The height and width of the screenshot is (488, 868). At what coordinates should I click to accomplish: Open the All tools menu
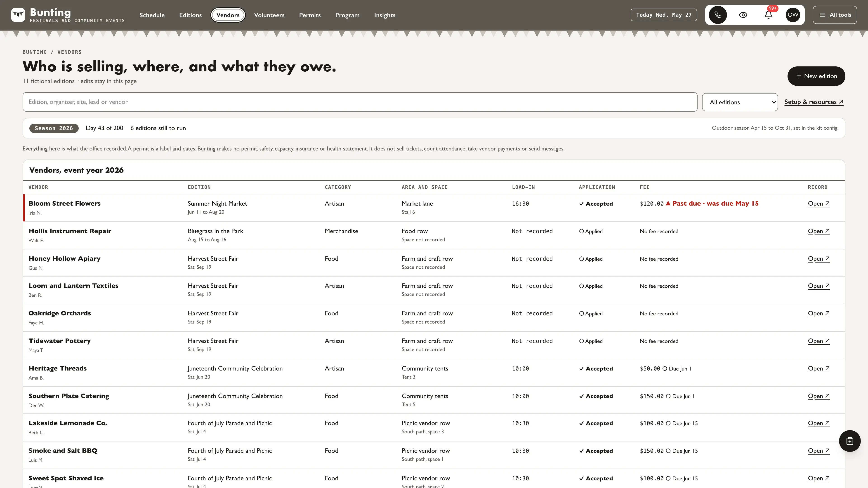click(835, 15)
